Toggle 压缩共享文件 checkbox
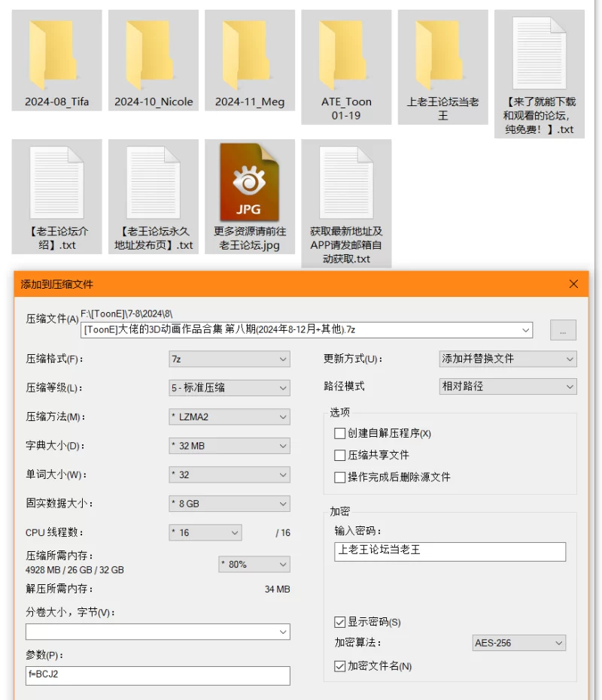The width and height of the screenshot is (602, 700). click(x=339, y=455)
